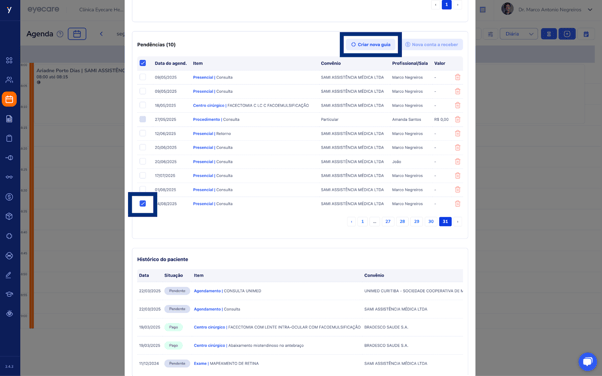Go to Pendências page 30
Viewport: 602px width, 376px height.
coord(431,222)
